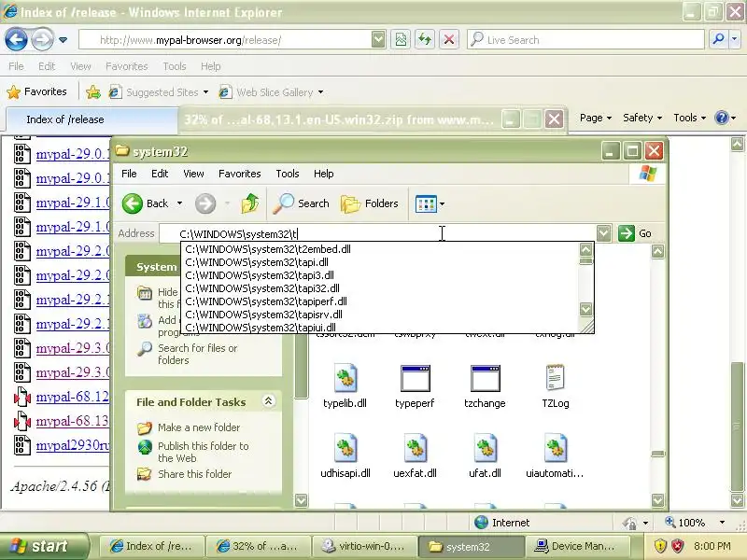
Task: Select the uiautomati... dll icon
Action: pyautogui.click(x=555, y=448)
